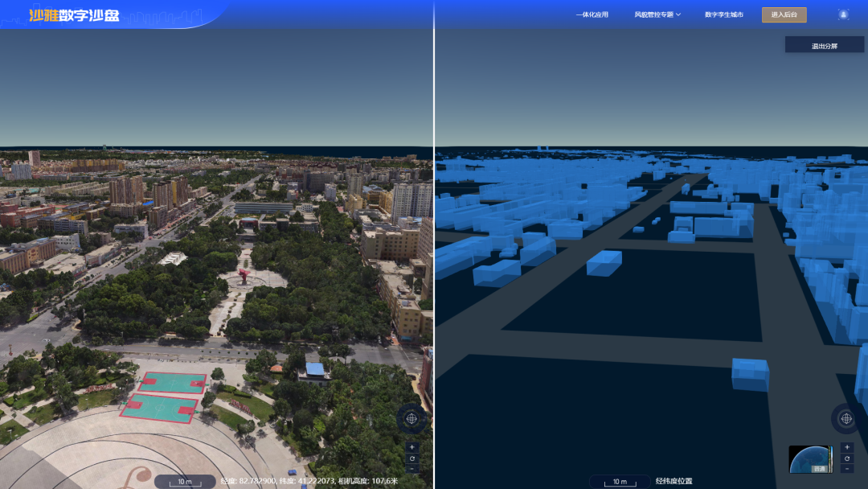Click 退出分屏 to exit split screen
Image resolution: width=868 pixels, height=489 pixels.
point(825,46)
